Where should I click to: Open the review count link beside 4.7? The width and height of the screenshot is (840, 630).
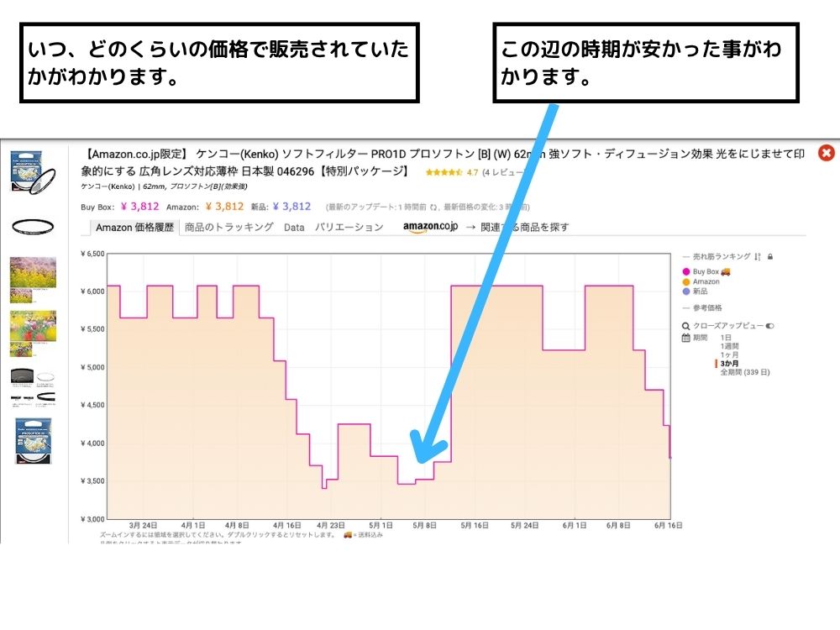click(502, 172)
